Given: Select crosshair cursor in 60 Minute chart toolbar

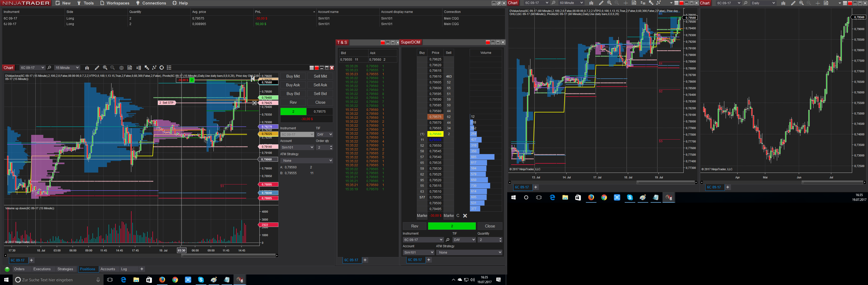Looking at the screenshot, I should pos(626,3).
